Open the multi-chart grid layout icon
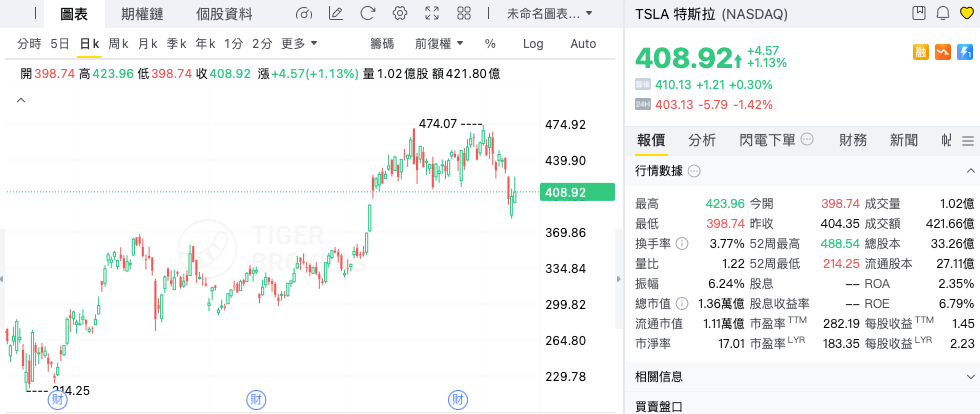 (x=465, y=14)
